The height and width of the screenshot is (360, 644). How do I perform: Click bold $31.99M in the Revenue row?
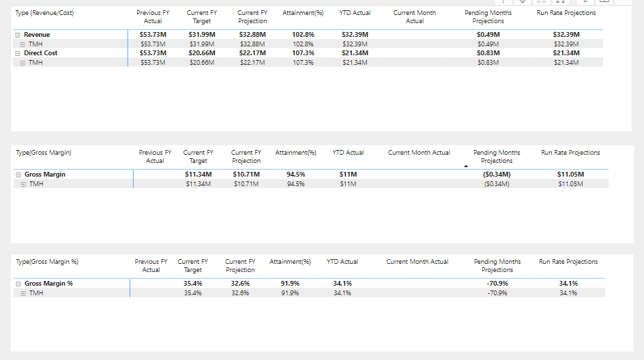click(202, 35)
